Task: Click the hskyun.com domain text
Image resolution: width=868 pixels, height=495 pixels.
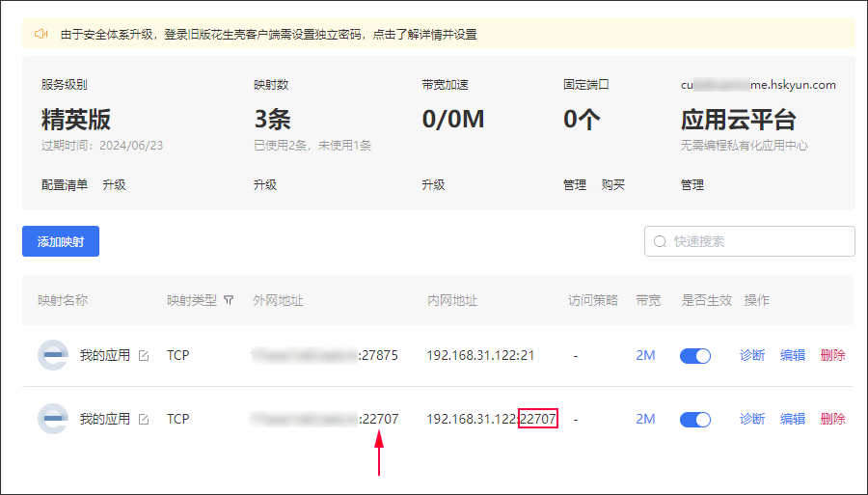Action: (x=758, y=85)
